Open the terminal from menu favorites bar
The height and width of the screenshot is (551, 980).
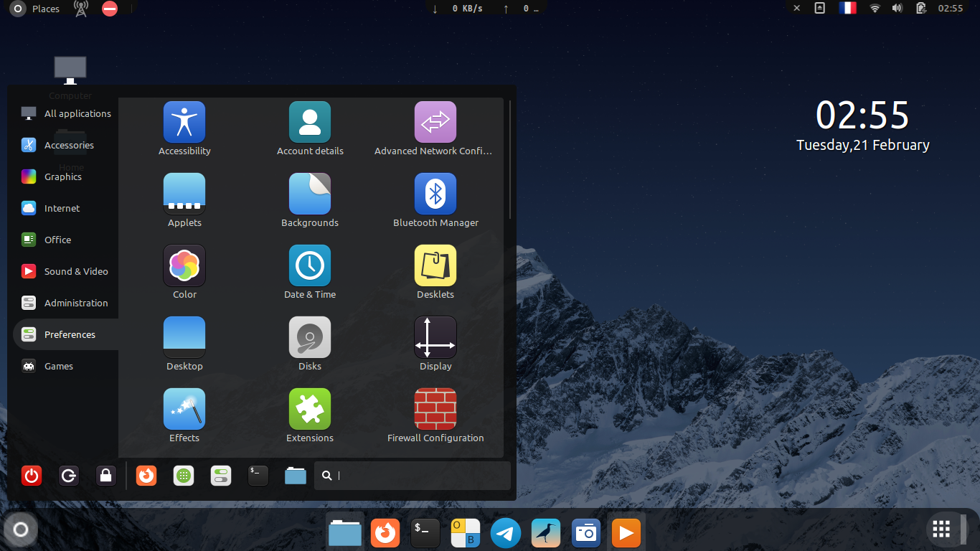coord(258,476)
